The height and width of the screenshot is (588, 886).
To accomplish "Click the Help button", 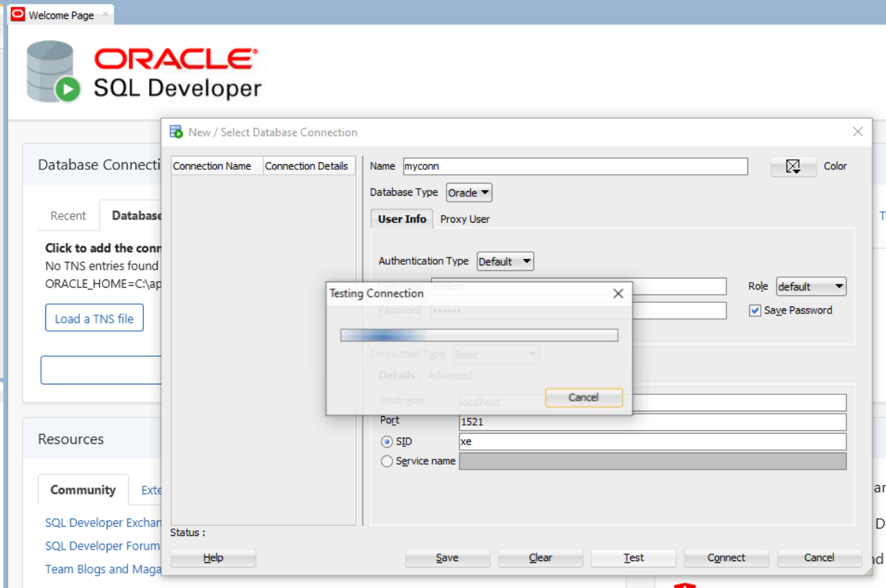I will click(x=213, y=558).
